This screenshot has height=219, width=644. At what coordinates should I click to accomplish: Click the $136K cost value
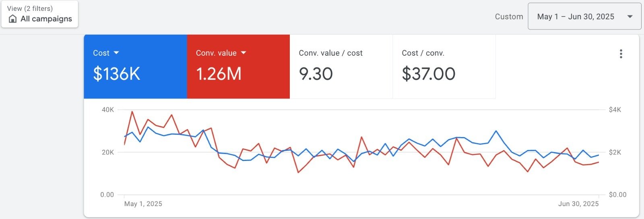pos(117,74)
